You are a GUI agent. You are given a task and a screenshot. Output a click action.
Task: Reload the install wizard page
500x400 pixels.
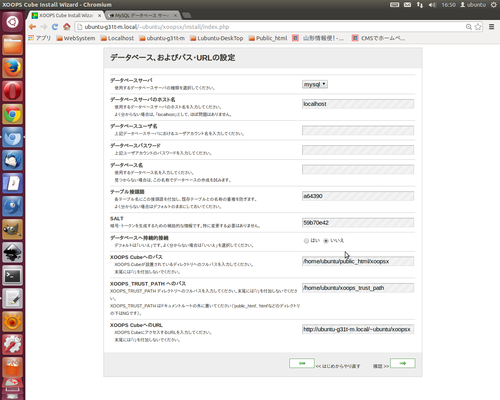[x=55, y=27]
